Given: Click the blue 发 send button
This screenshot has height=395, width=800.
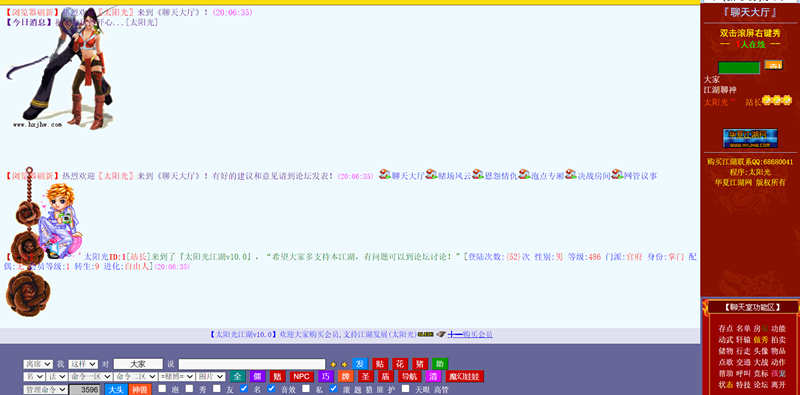Looking at the screenshot, I should coord(360,364).
